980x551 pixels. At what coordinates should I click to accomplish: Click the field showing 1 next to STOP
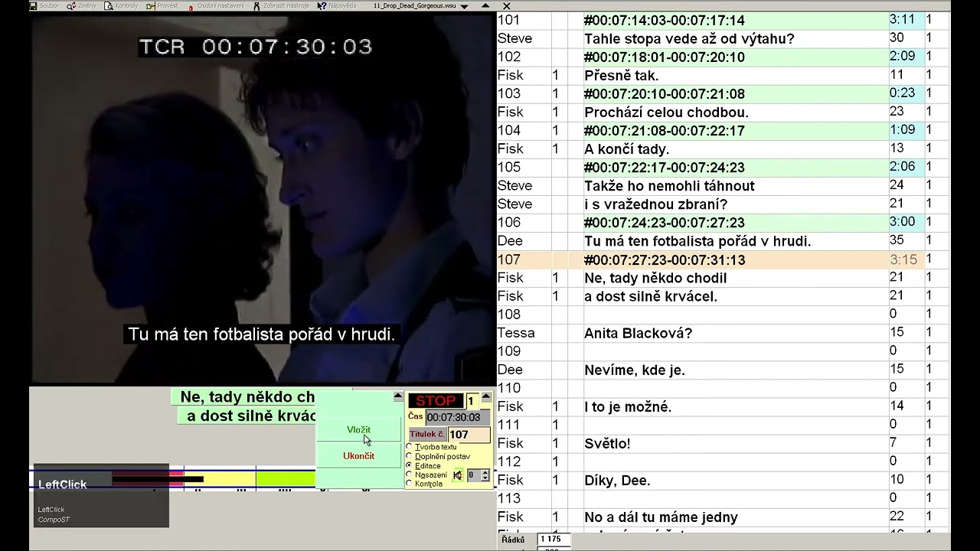tap(472, 401)
